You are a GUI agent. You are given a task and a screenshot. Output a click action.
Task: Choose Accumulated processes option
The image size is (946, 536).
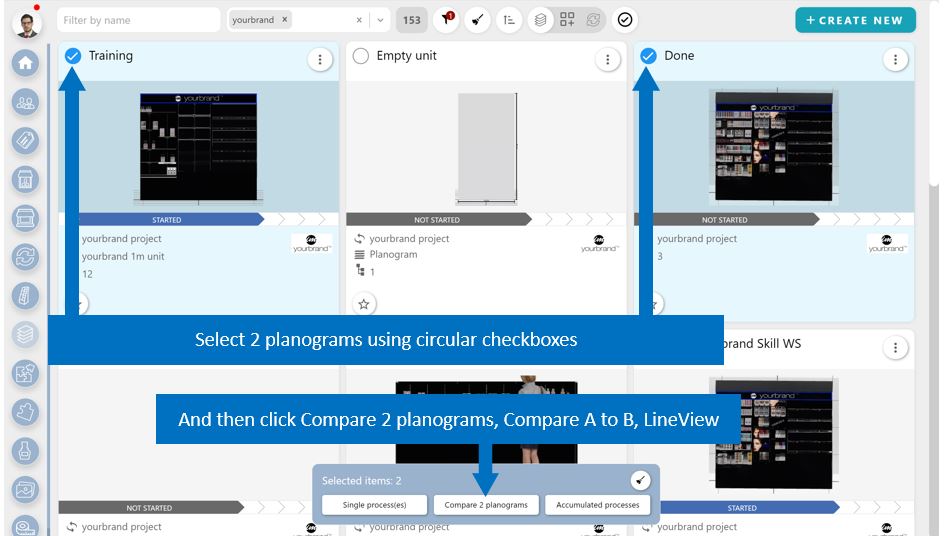coord(598,505)
